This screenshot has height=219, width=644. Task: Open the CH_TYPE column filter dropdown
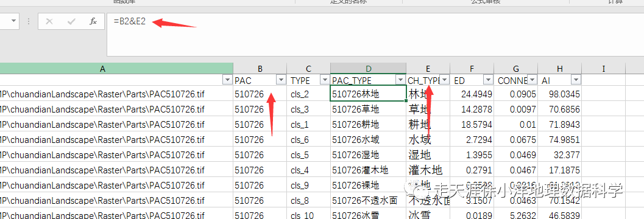click(445, 80)
